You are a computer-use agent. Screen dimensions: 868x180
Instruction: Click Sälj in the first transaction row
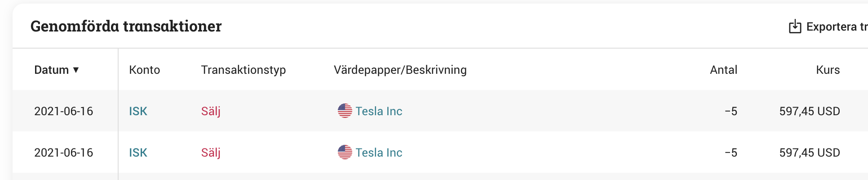[x=211, y=111]
